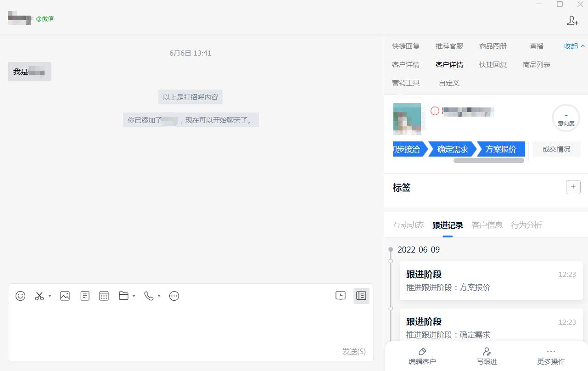Select the screenshot scissors tool
The width and height of the screenshot is (588, 371).
point(39,296)
